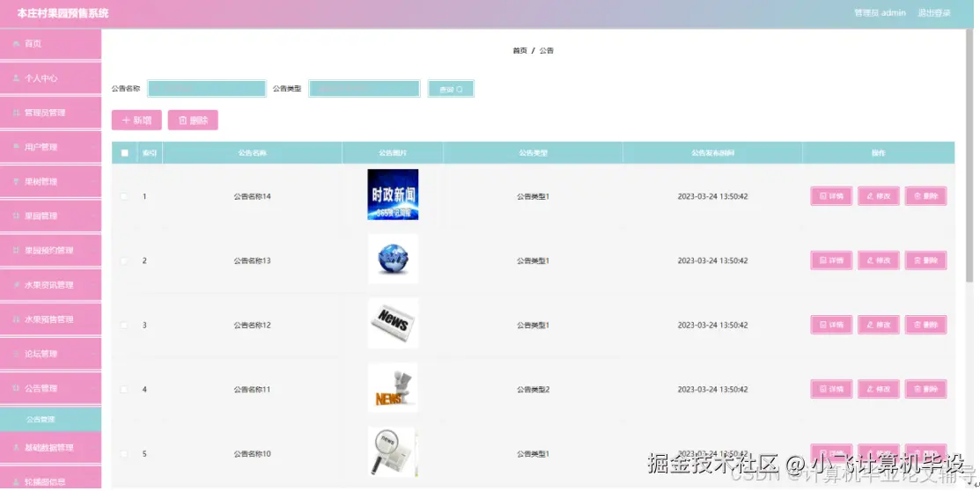Open 详情 for 公告名称11

[831, 389]
